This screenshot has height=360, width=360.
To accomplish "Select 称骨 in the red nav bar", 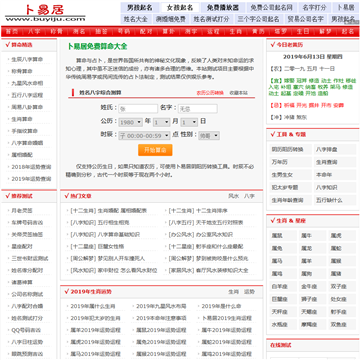I will [56, 32].
